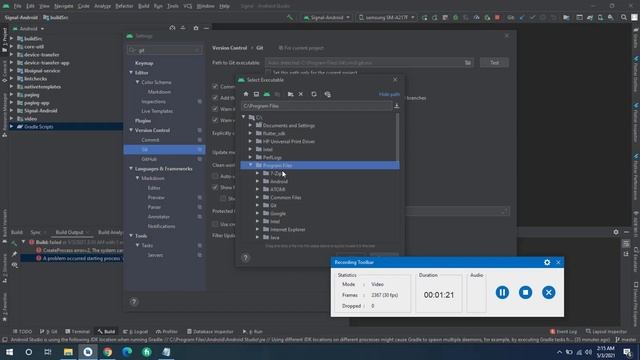Click the build hammer icon in toolbar
The height and width of the screenshot is (360, 640).
click(290, 18)
